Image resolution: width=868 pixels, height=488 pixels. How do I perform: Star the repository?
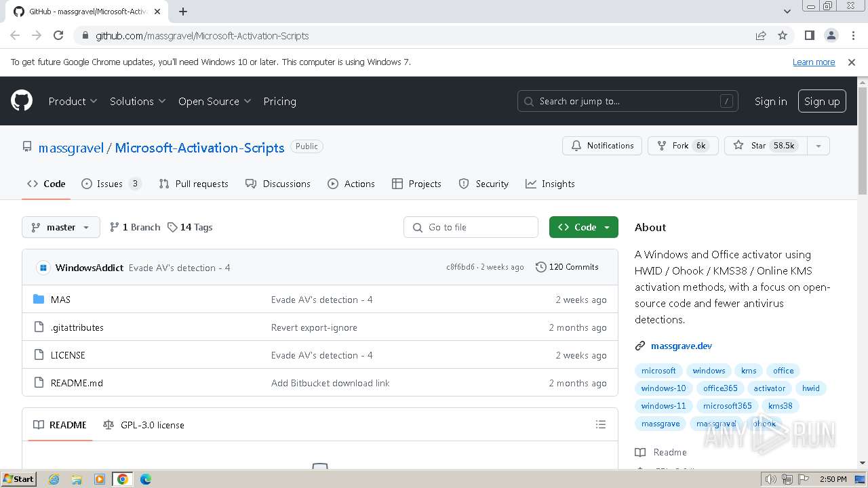pyautogui.click(x=766, y=146)
